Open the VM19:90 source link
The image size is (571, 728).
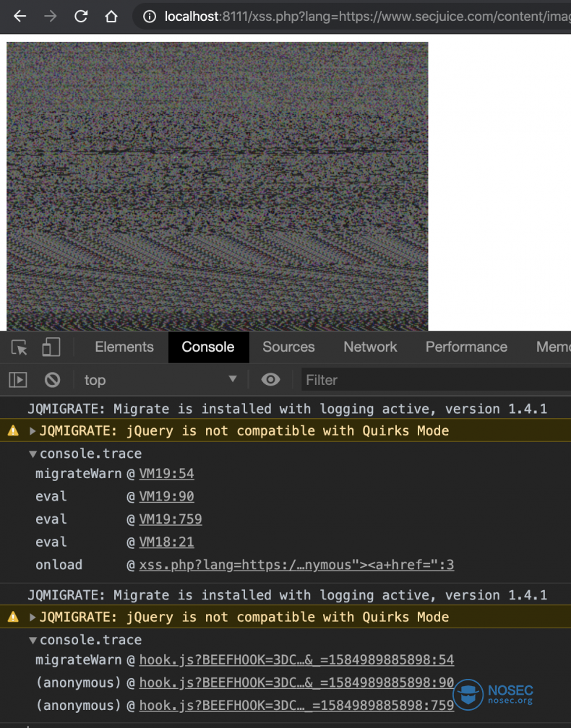click(166, 496)
